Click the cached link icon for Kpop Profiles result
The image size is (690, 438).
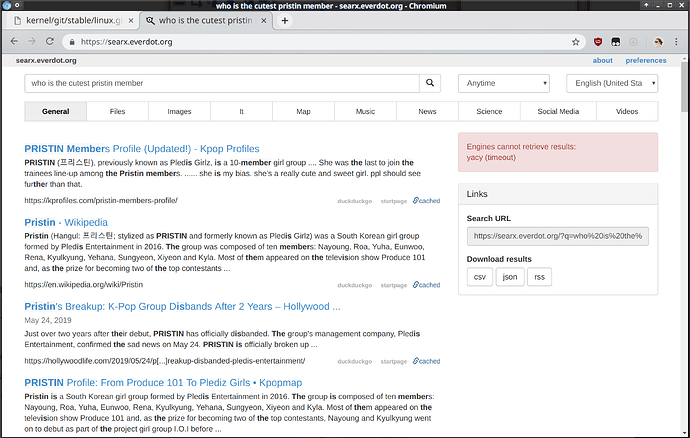(x=426, y=201)
